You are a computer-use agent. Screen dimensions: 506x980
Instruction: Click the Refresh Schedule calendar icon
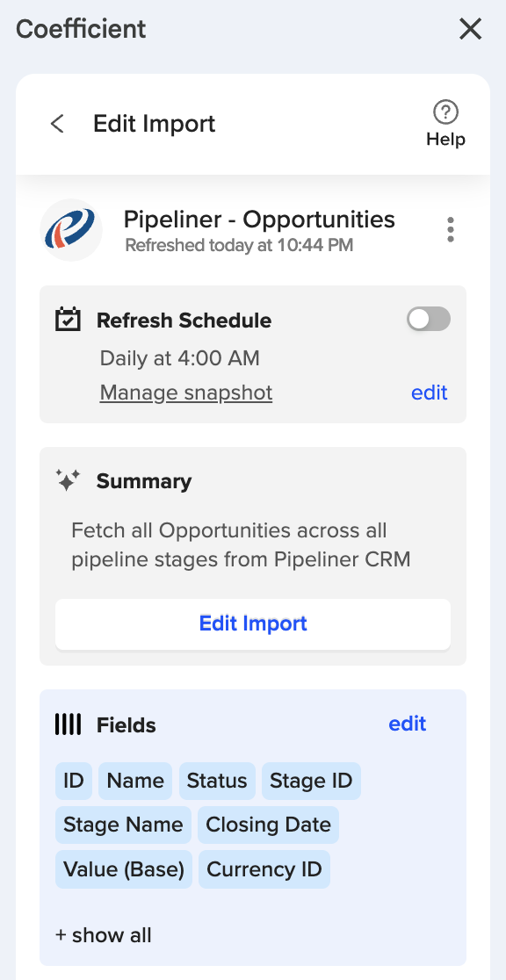(69, 320)
